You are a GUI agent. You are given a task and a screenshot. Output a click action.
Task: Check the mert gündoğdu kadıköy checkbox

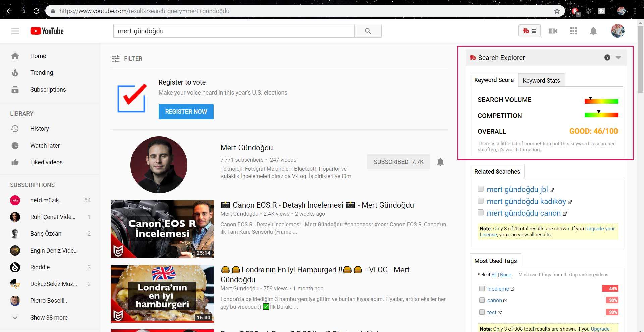click(481, 201)
